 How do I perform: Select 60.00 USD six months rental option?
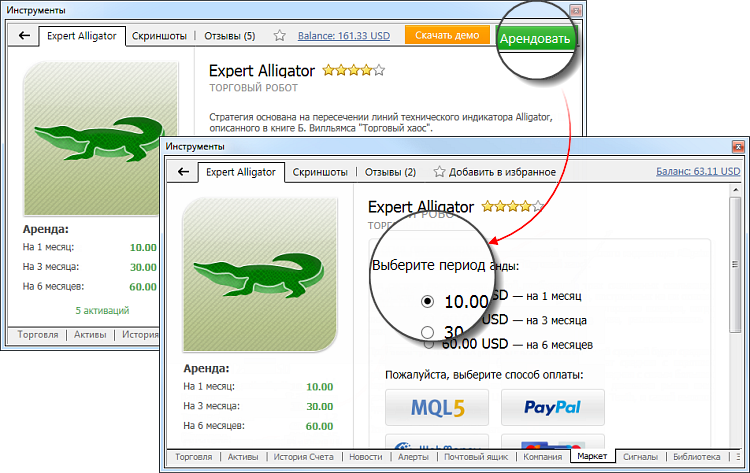click(429, 344)
